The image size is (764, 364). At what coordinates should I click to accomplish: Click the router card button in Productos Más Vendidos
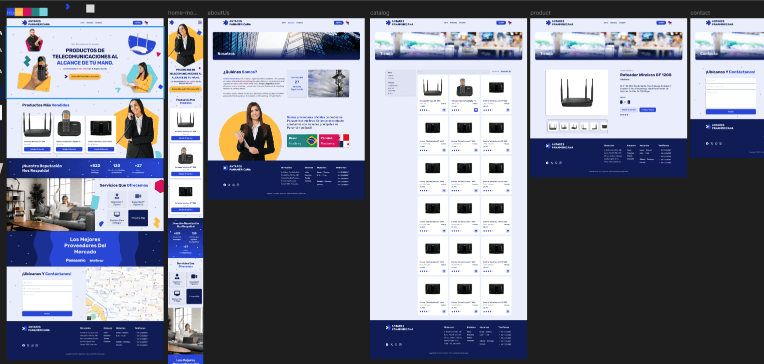38,149
